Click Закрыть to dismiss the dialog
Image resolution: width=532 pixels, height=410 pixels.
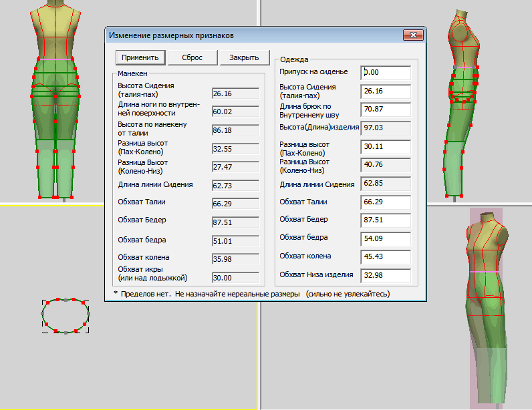point(244,57)
